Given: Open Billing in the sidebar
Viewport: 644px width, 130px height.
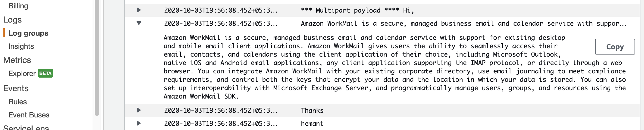Looking at the screenshot, I should point(18,6).
